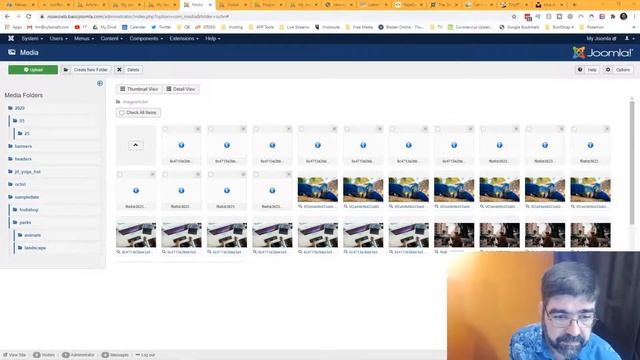640x360 pixels.
Task: Toggle the media folders sidebar circle icon
Action: tap(100, 83)
